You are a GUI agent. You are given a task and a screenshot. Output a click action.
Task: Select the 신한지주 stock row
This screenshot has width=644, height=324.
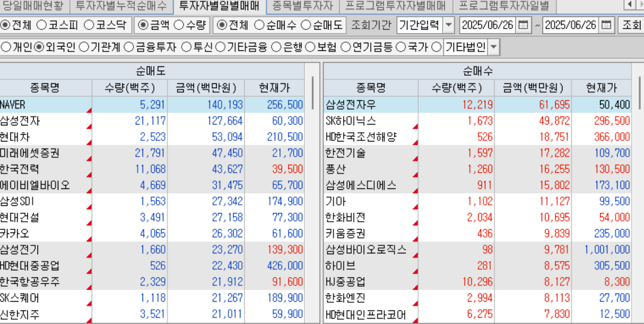coord(152,315)
